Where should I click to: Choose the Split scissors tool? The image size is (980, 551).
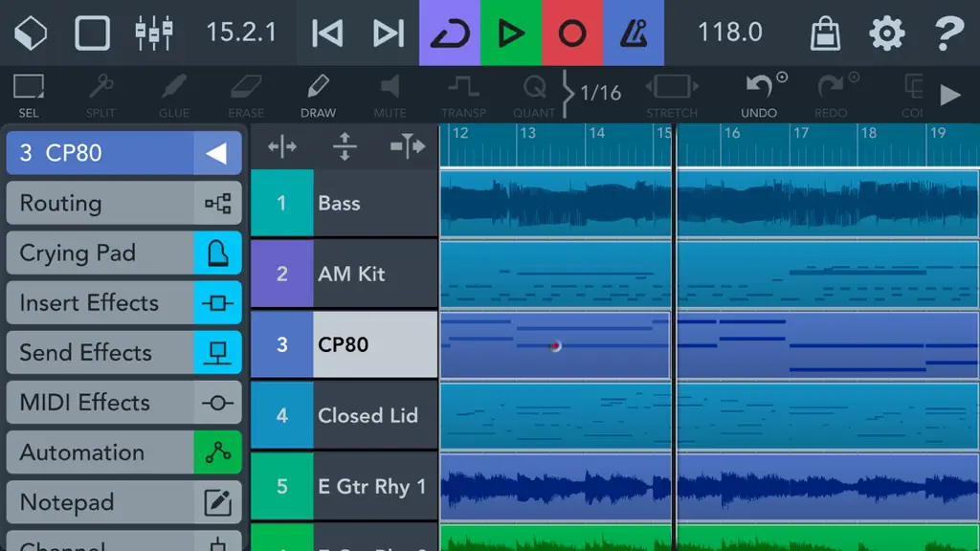coord(100,95)
